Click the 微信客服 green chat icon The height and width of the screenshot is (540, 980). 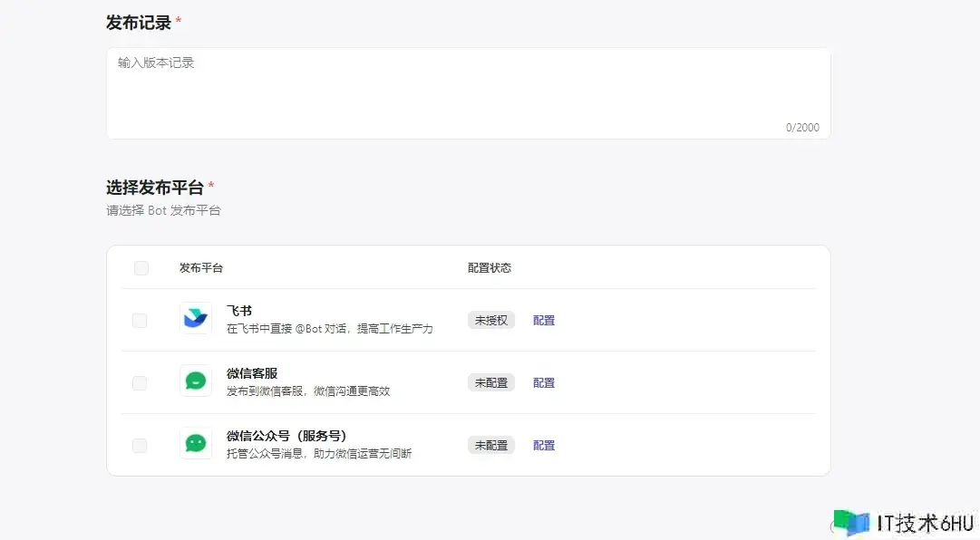tap(196, 381)
